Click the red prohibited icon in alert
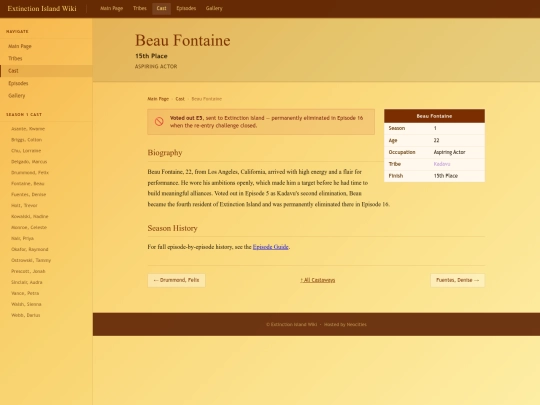540x405 pixels. point(159,122)
